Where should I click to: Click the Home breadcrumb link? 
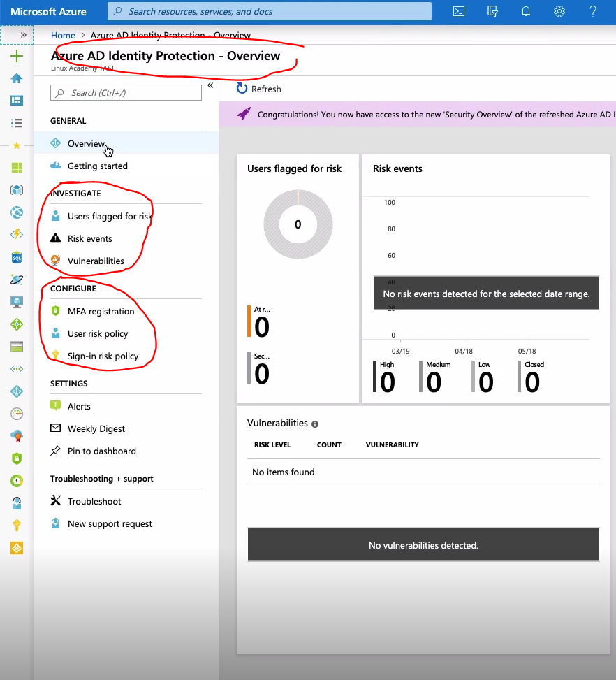pyautogui.click(x=63, y=35)
